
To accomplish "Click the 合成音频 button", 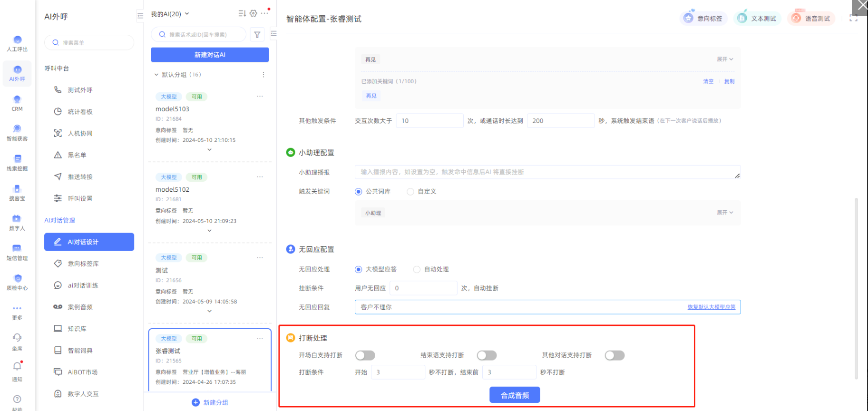I will point(515,395).
